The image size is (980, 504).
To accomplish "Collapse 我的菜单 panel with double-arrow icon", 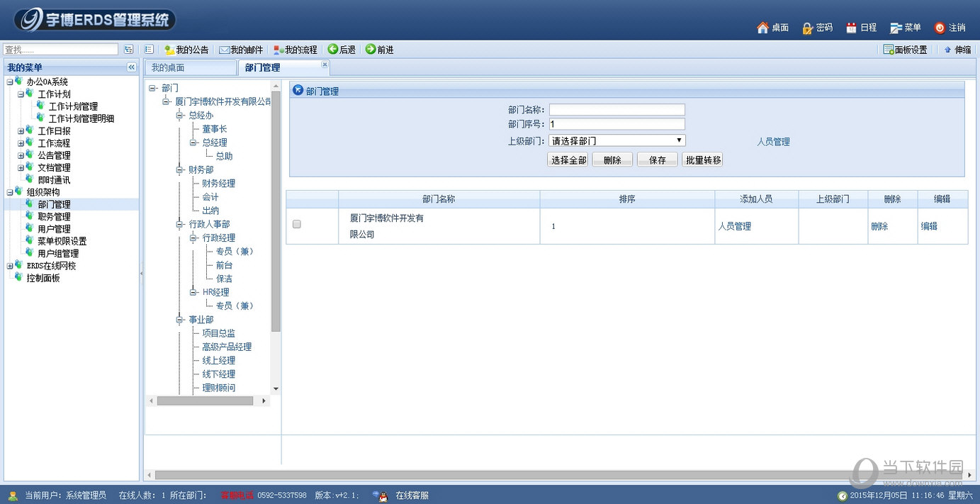I will (x=131, y=67).
